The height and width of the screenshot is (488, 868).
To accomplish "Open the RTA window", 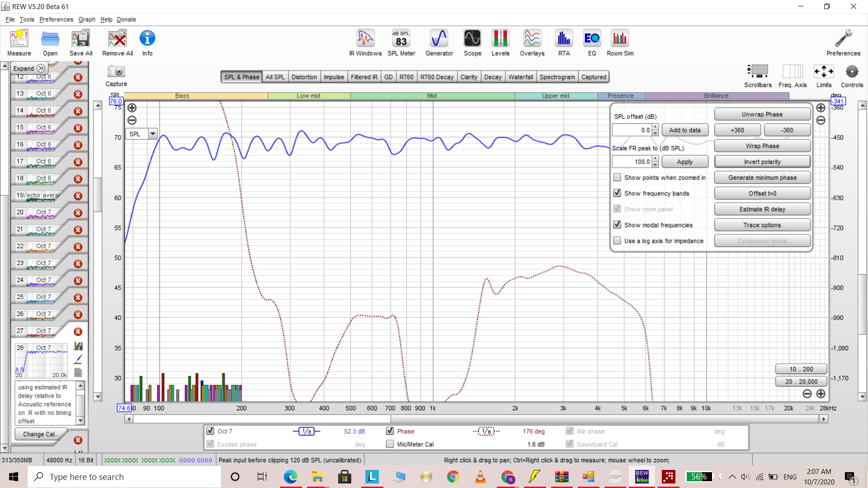I will (564, 43).
